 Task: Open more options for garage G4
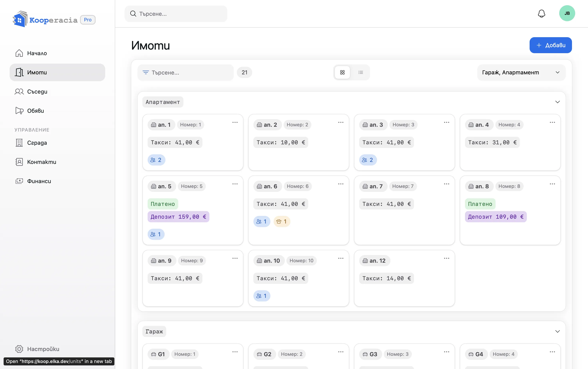552,352
